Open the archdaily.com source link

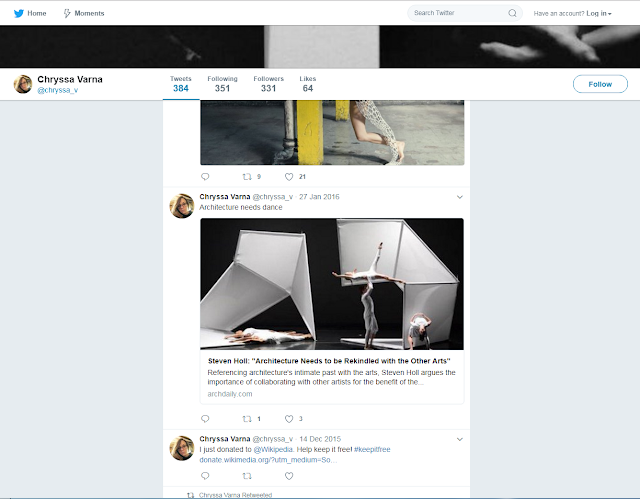click(x=230, y=394)
